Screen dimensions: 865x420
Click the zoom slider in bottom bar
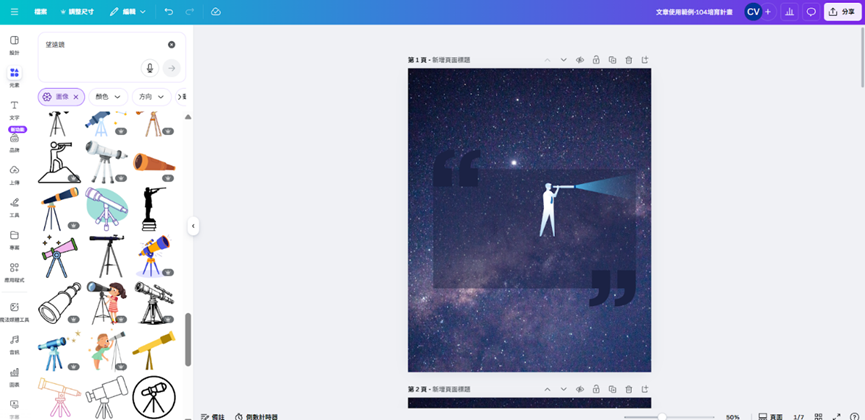[x=661, y=416]
